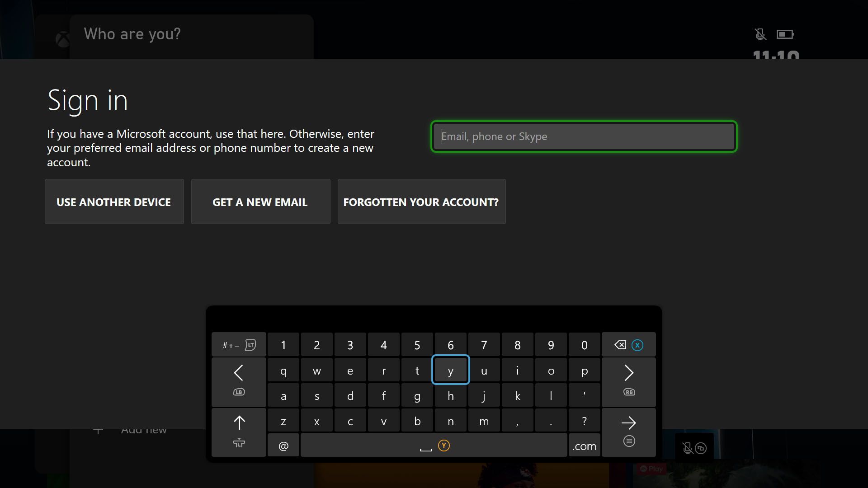Tap the c letter key
This screenshot has height=488, width=868.
pos(350,421)
